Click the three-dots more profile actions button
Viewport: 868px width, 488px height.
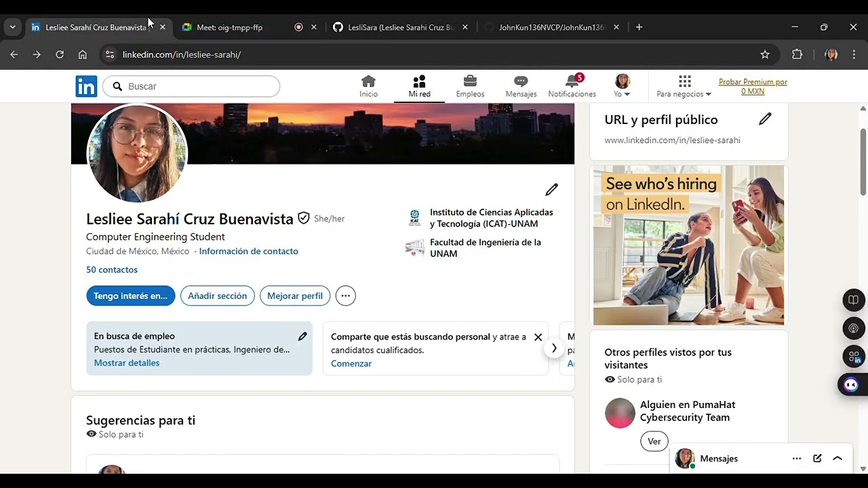[345, 296]
